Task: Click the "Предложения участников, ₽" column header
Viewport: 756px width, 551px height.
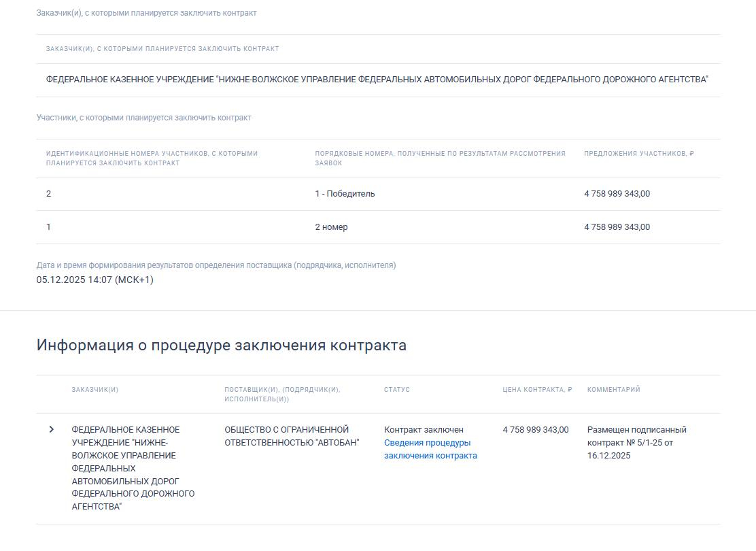Action: [x=638, y=154]
